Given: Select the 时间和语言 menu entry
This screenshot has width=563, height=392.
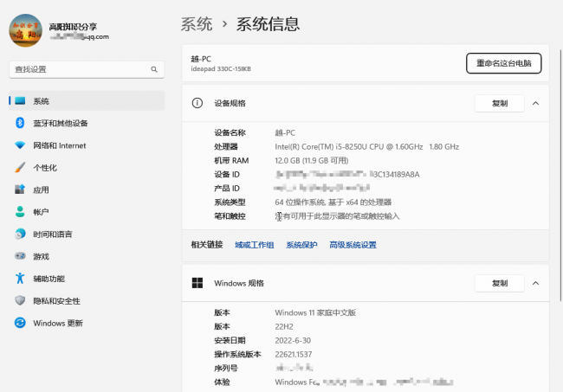Looking at the screenshot, I should (87, 234).
